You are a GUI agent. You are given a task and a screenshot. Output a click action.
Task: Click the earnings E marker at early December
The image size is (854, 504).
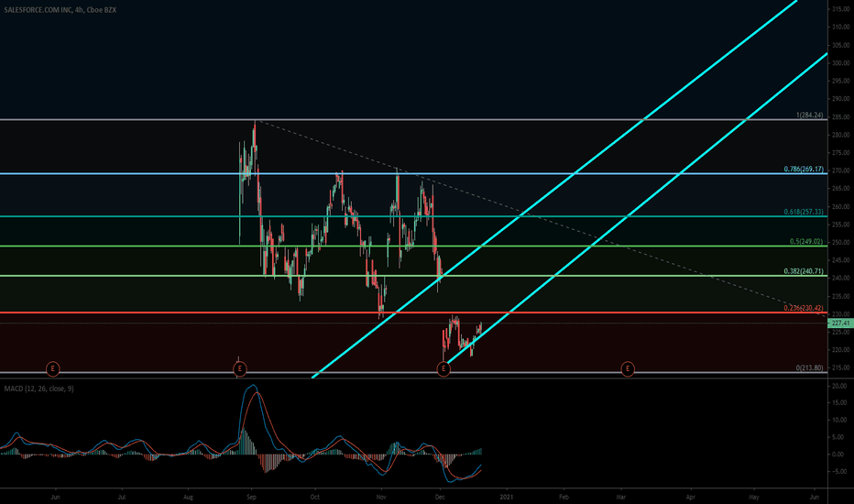(443, 369)
